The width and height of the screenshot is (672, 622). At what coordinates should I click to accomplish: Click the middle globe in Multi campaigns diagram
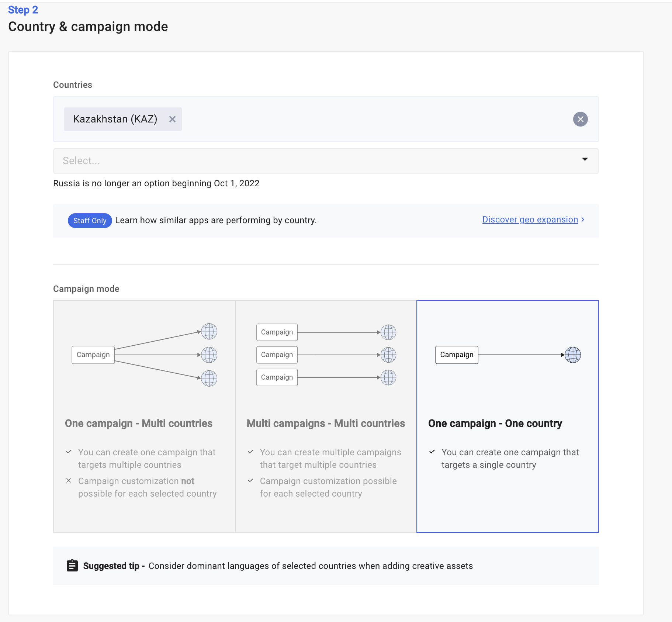click(x=388, y=355)
